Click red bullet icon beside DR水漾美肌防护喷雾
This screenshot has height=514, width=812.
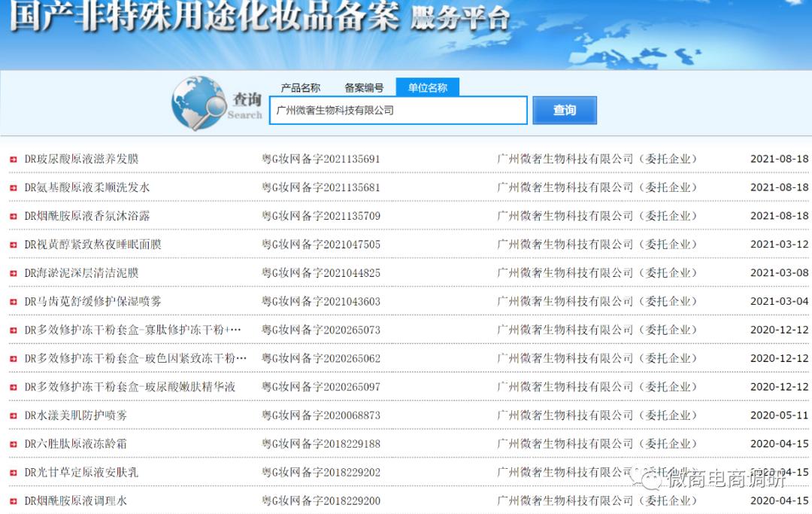click(14, 416)
